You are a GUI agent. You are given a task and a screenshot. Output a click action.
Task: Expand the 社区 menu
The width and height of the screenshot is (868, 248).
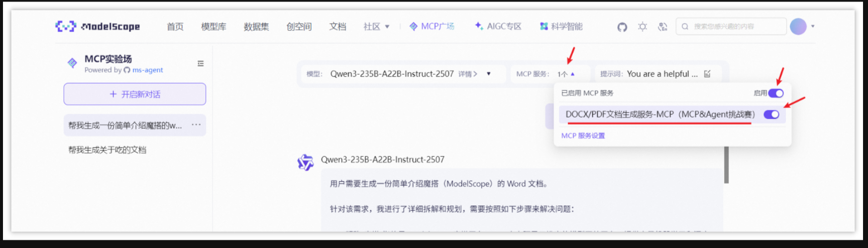pos(376,26)
